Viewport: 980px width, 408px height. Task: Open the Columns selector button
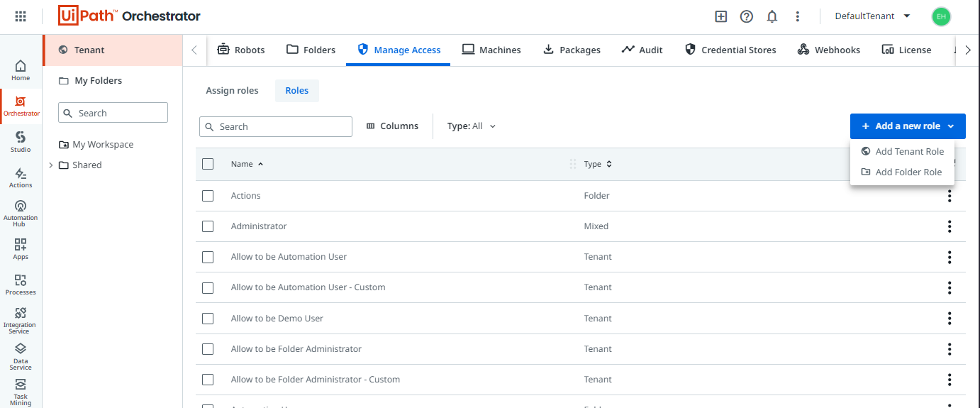point(392,126)
